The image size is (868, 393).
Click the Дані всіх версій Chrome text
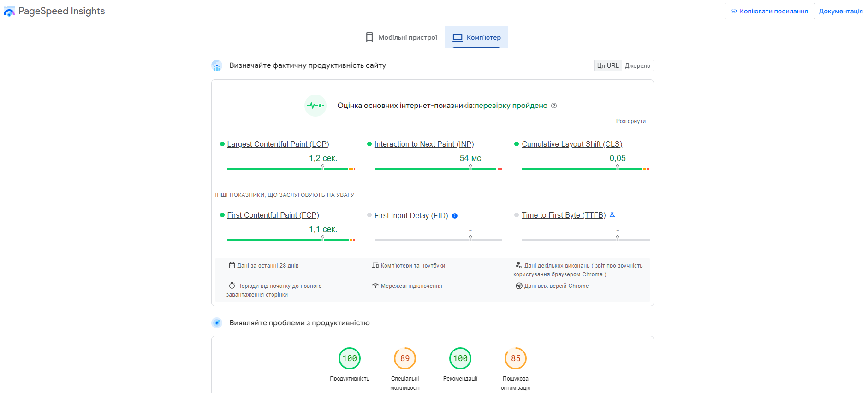pos(556,286)
